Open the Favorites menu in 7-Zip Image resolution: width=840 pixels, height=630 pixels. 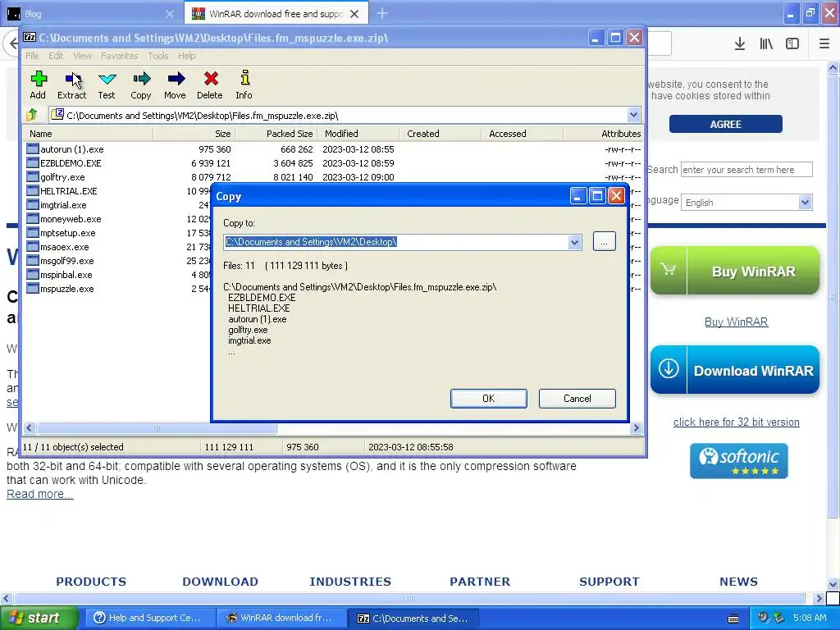pos(120,56)
